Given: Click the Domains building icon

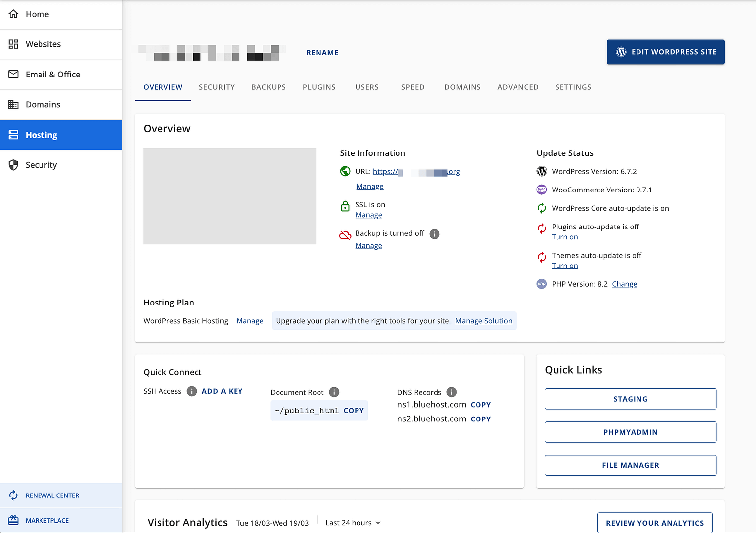Looking at the screenshot, I should coord(13,105).
